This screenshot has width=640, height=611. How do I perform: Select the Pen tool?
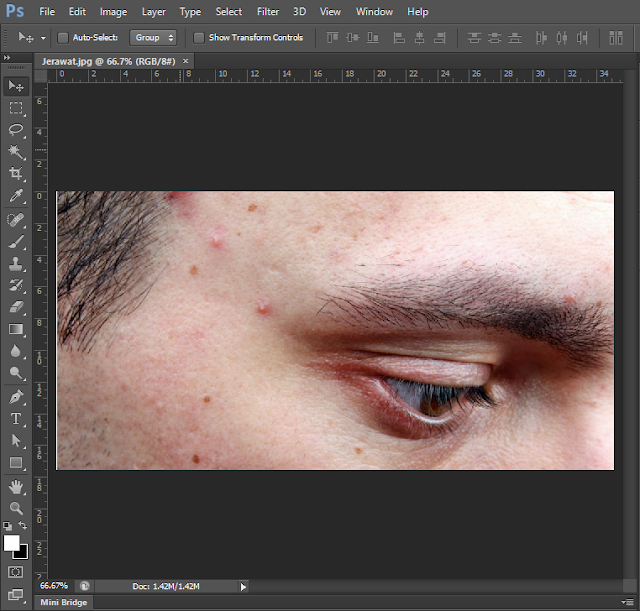(16, 397)
